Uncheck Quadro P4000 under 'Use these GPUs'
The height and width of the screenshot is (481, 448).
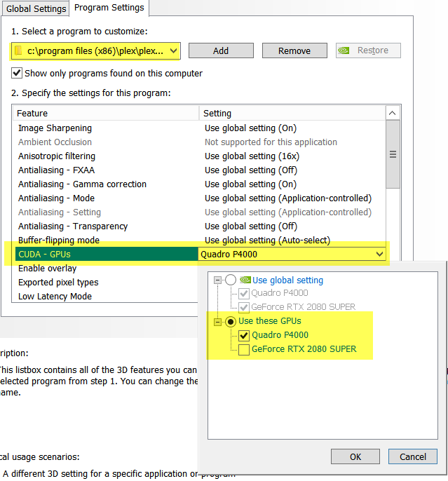(x=244, y=335)
